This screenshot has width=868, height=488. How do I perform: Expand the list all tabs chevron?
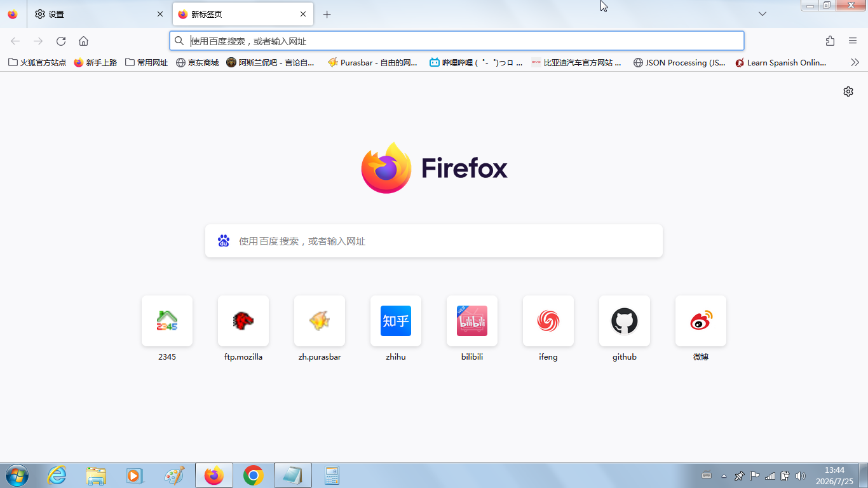(x=763, y=14)
